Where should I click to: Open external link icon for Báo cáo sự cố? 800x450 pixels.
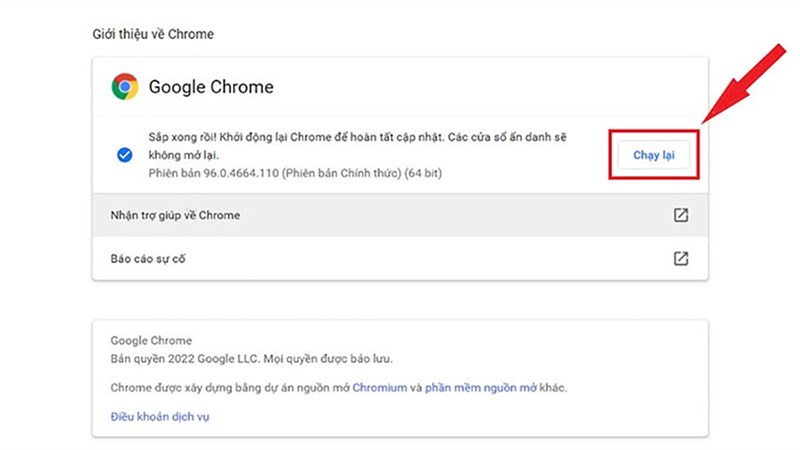coord(681,259)
